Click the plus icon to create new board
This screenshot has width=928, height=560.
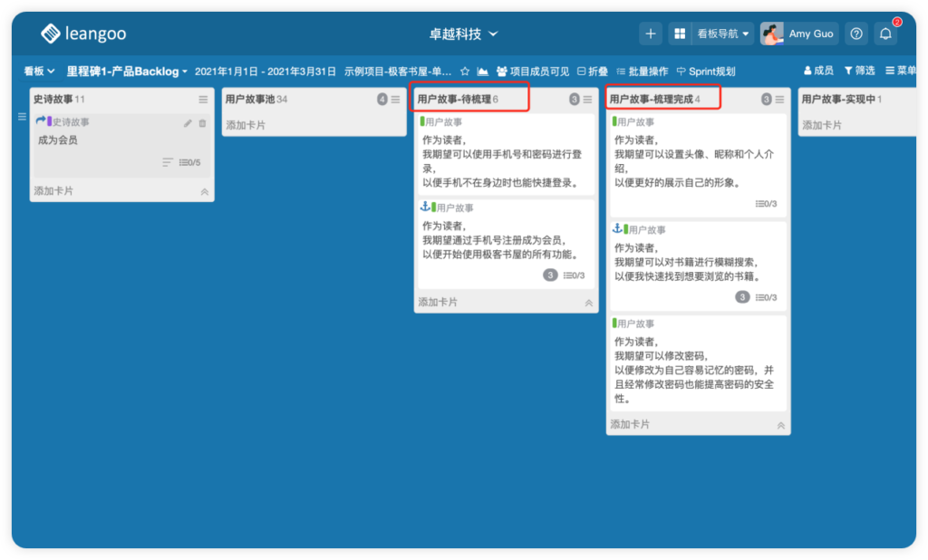[651, 33]
